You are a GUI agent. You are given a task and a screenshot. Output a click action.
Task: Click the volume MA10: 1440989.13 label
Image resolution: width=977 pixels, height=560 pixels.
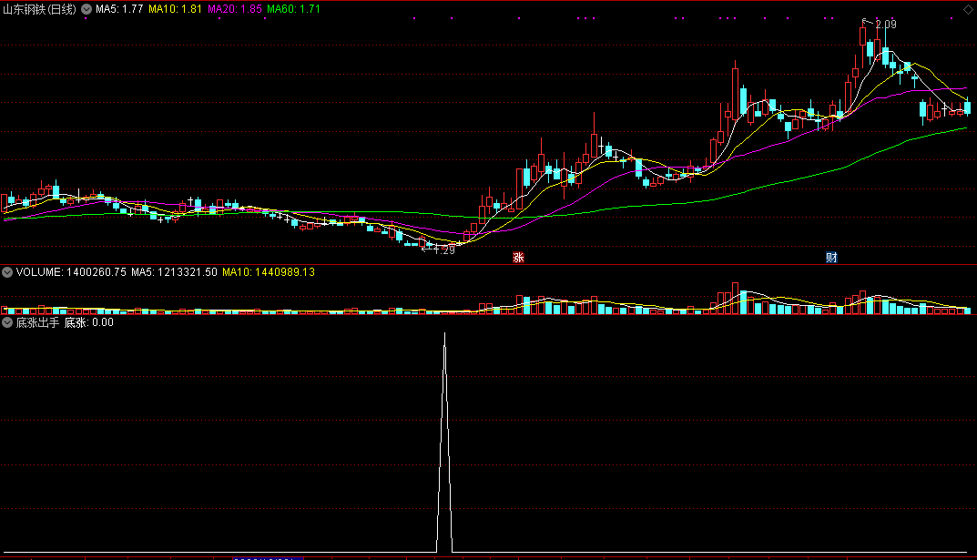(x=269, y=272)
